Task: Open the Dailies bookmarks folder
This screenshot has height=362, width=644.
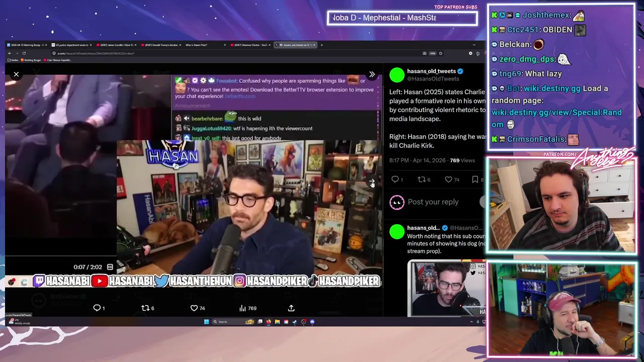Action: click(13, 60)
